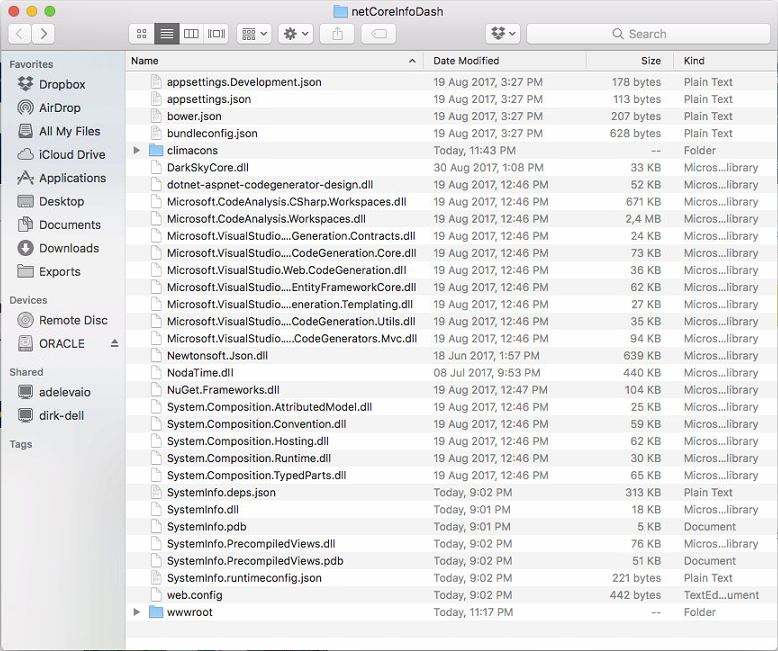The height and width of the screenshot is (651, 778).
Task: Click the Search field
Action: (648, 34)
